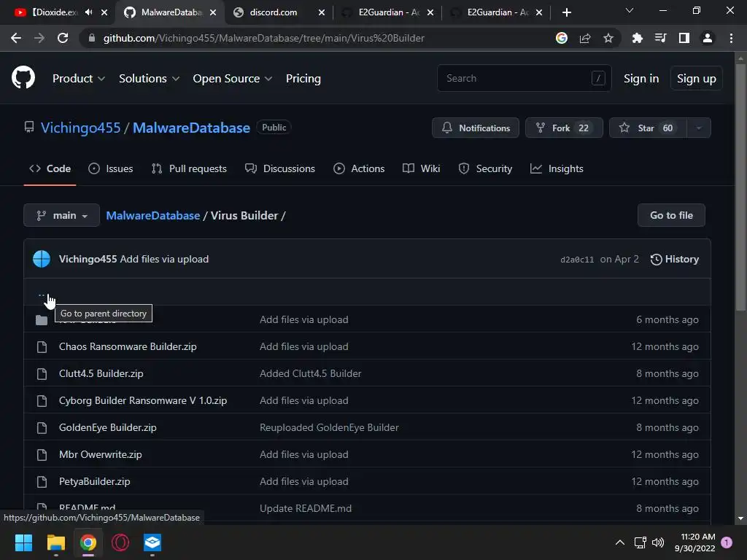
Task: Expand Solutions menu
Action: tap(149, 79)
